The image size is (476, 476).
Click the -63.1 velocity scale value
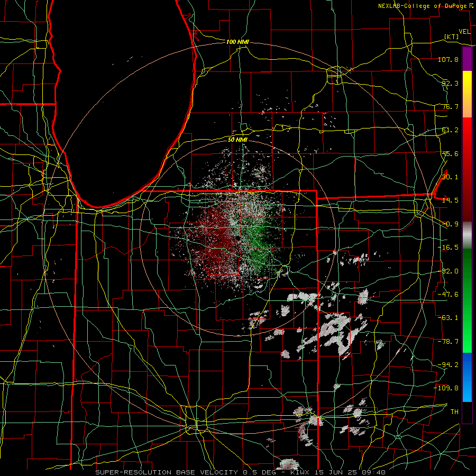coord(448,318)
